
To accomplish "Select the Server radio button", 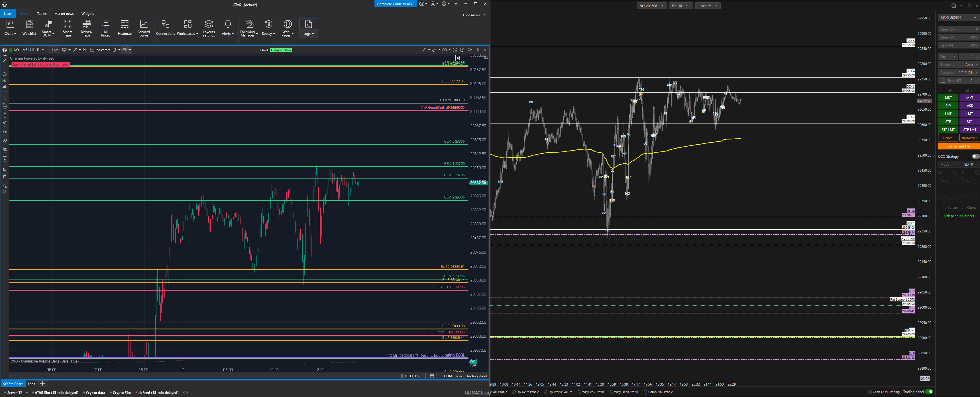I will click(x=944, y=208).
